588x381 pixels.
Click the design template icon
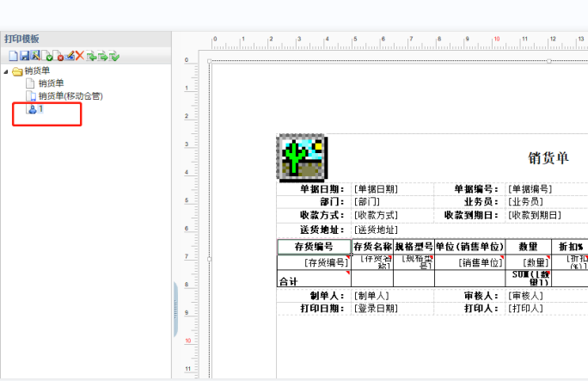point(36,56)
